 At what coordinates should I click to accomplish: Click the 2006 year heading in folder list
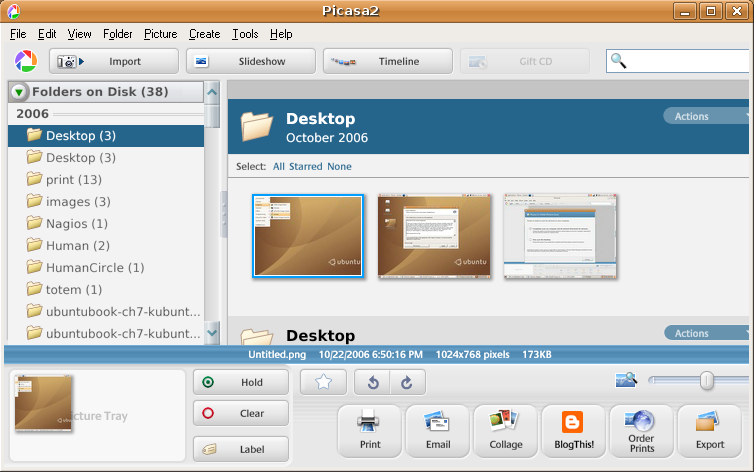coord(32,114)
